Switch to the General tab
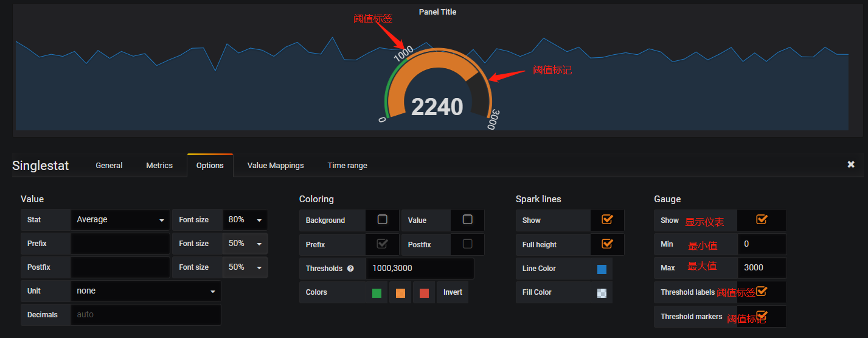The image size is (868, 338). pos(109,166)
